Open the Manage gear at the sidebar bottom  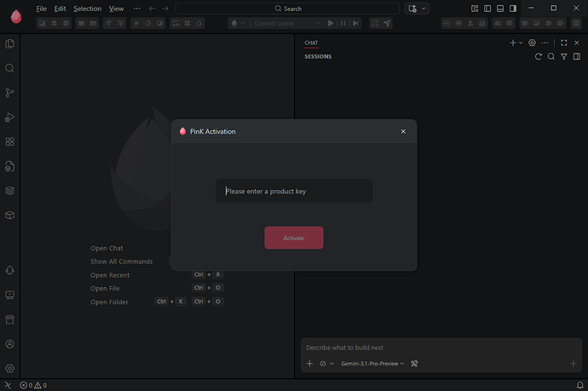coord(9,369)
